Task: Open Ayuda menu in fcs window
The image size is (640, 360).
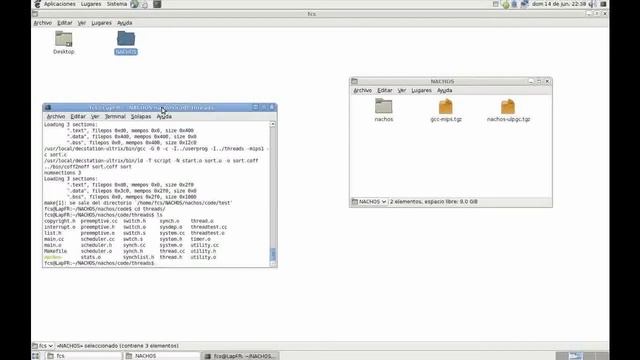Action: coord(124,23)
